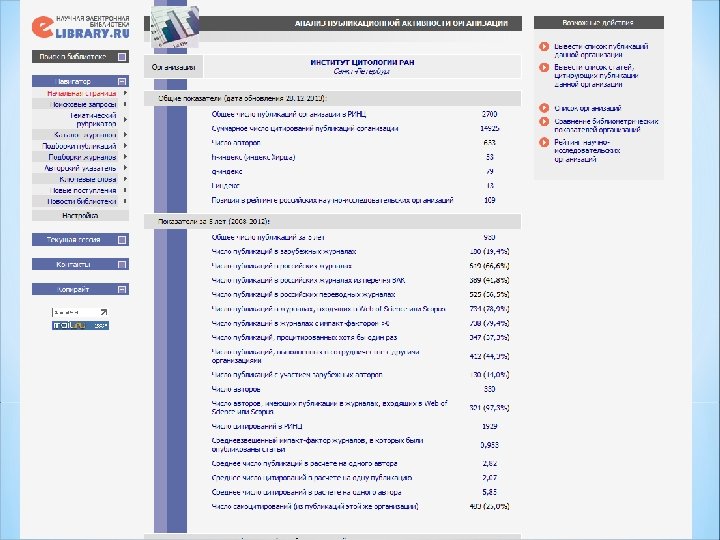Click the 'Текущая сессия' panel header title
The height and width of the screenshot is (540, 720).
click(x=73, y=240)
